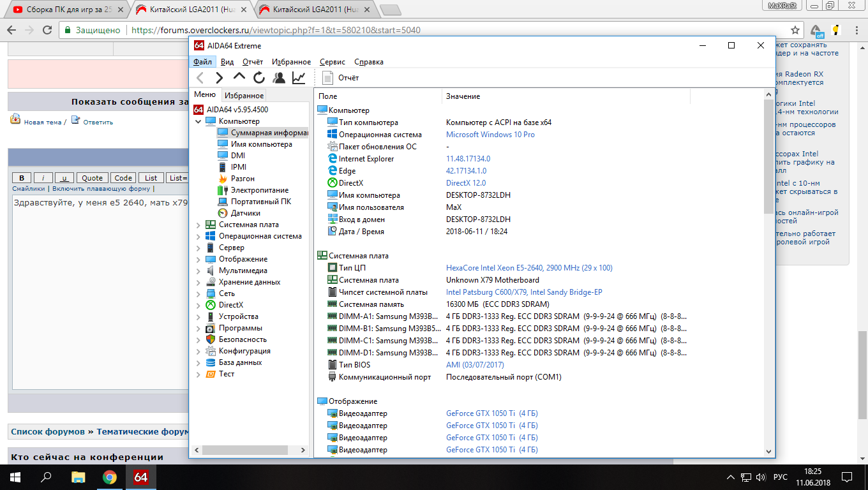The width and height of the screenshot is (868, 490).
Task: Click the Quote button in the forum editor
Action: 92,178
